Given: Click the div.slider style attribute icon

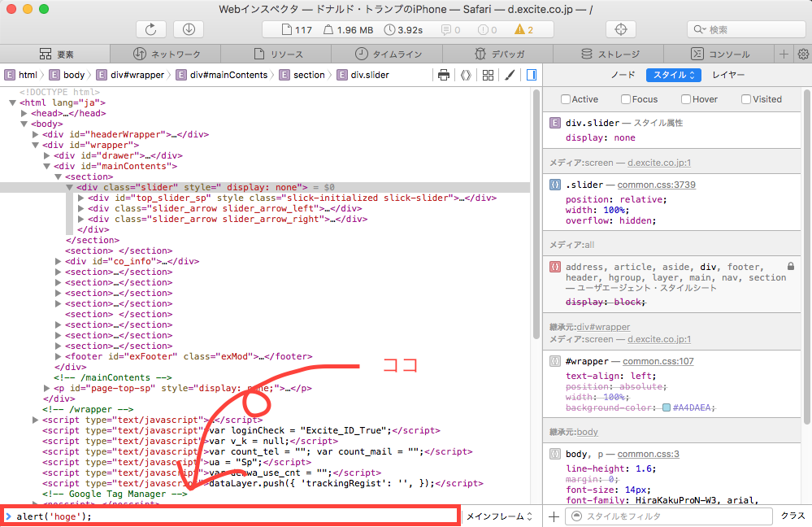Looking at the screenshot, I should click(555, 123).
